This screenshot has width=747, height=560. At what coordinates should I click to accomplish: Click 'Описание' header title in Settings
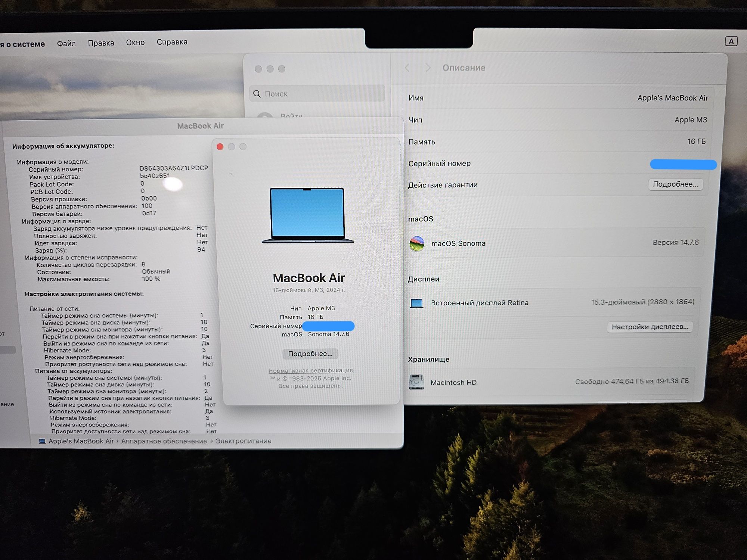pos(464,68)
